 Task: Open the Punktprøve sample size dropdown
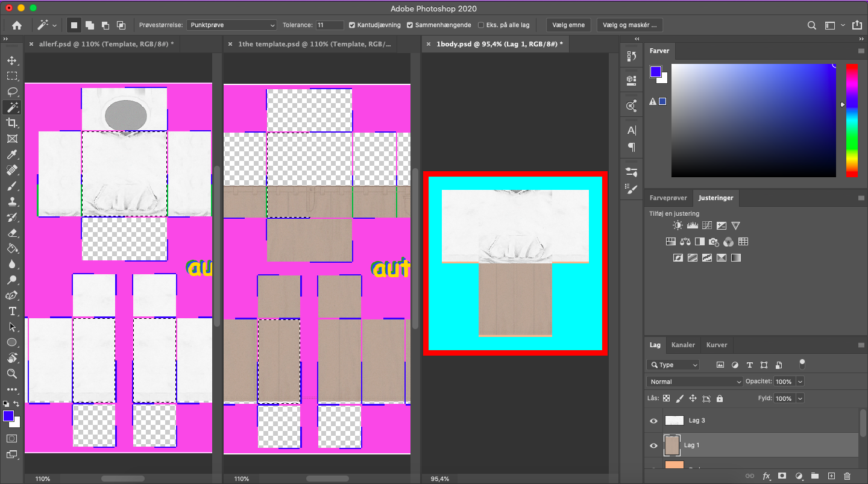pos(231,25)
